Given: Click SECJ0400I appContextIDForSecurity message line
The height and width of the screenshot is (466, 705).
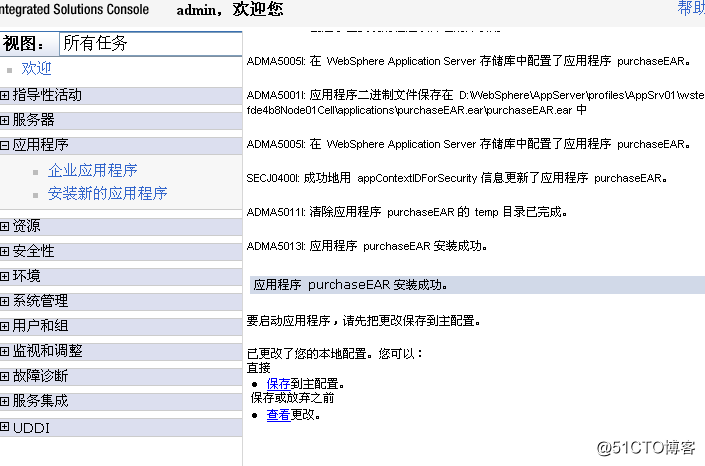Looking at the screenshot, I should pos(457,178).
